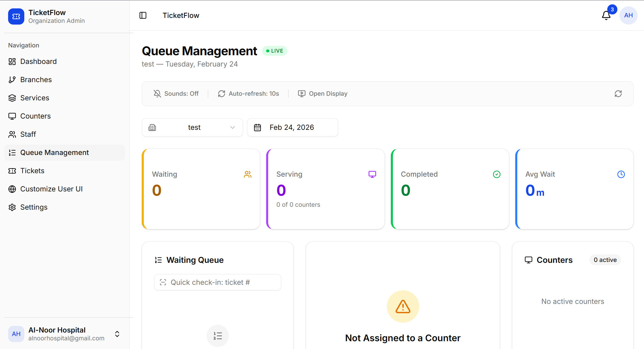The image size is (644, 349).
Task: Click the manual refresh icon on the toolbar
Action: (x=618, y=94)
